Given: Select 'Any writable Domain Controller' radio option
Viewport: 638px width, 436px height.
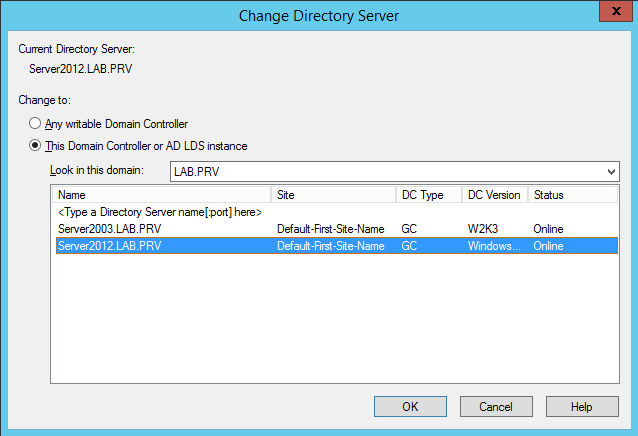Looking at the screenshot, I should (36, 124).
